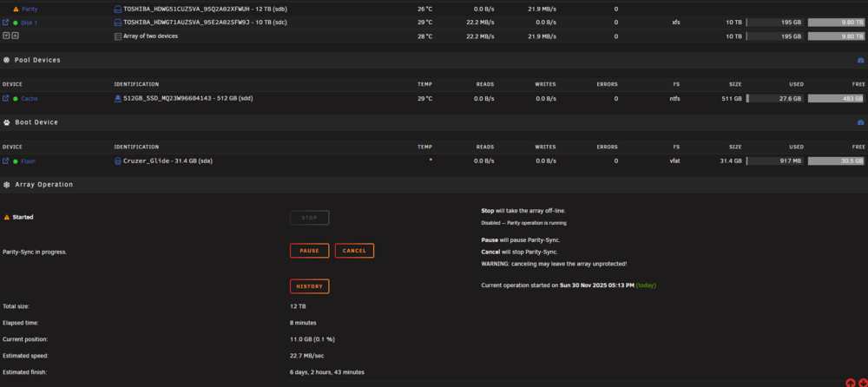Viewport: 868px width, 387px height.
Task: Open the Disk 1 device link
Action: coord(30,23)
